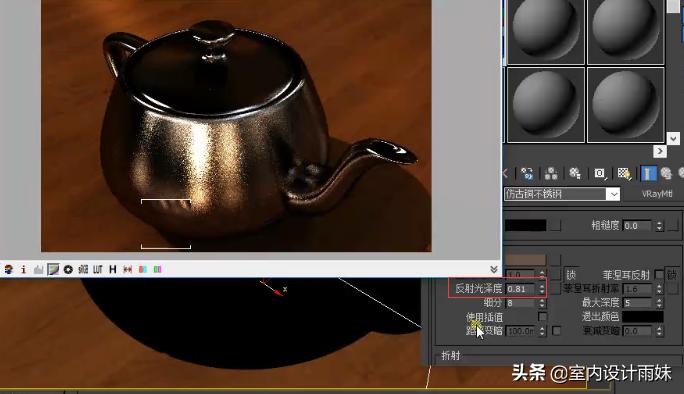Enable green-magenta stereo icon
Screen dimensions: 684x394
click(157, 270)
